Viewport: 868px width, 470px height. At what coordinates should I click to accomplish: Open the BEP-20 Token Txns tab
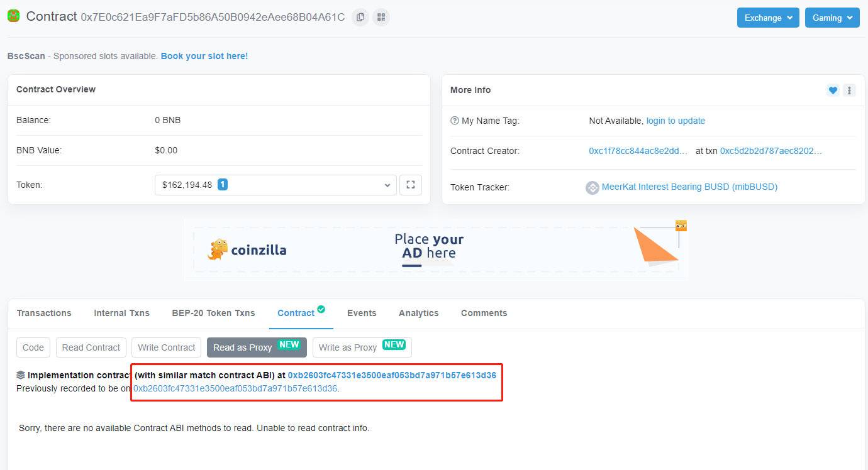pos(213,313)
